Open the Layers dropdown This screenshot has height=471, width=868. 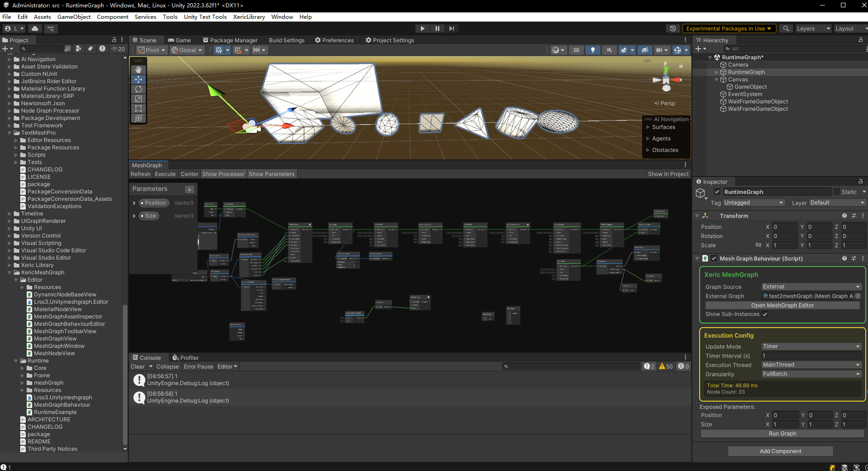coord(813,28)
